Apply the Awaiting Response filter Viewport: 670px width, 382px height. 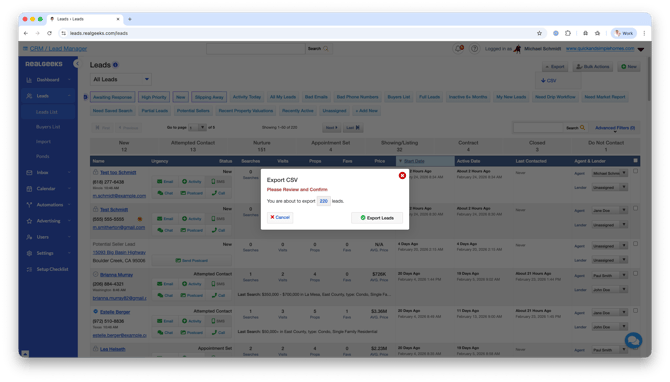point(112,97)
